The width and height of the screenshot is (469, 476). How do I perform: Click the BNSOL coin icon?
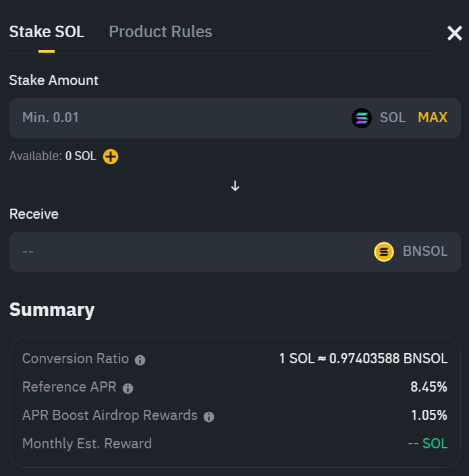click(384, 252)
